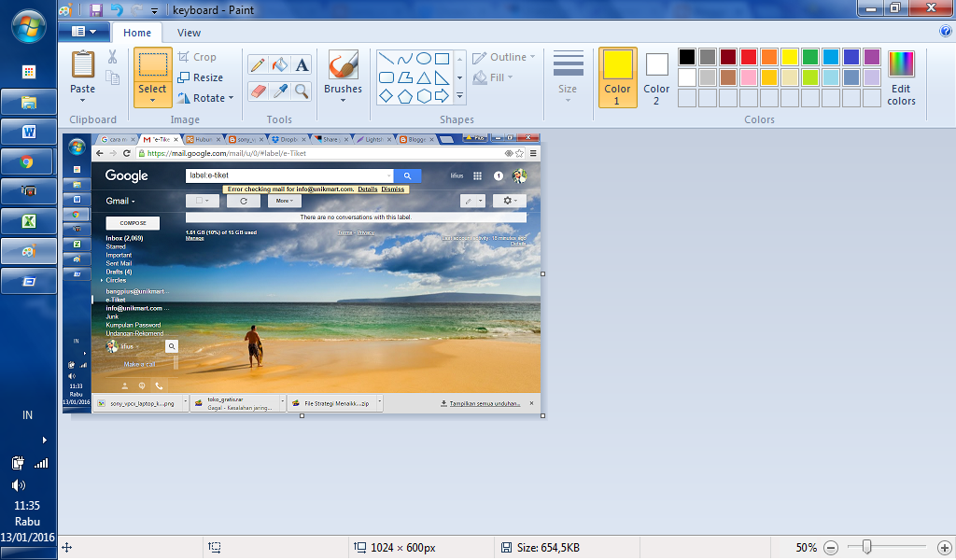Pick the Triangle shape
The height and width of the screenshot is (560, 956).
424,77
